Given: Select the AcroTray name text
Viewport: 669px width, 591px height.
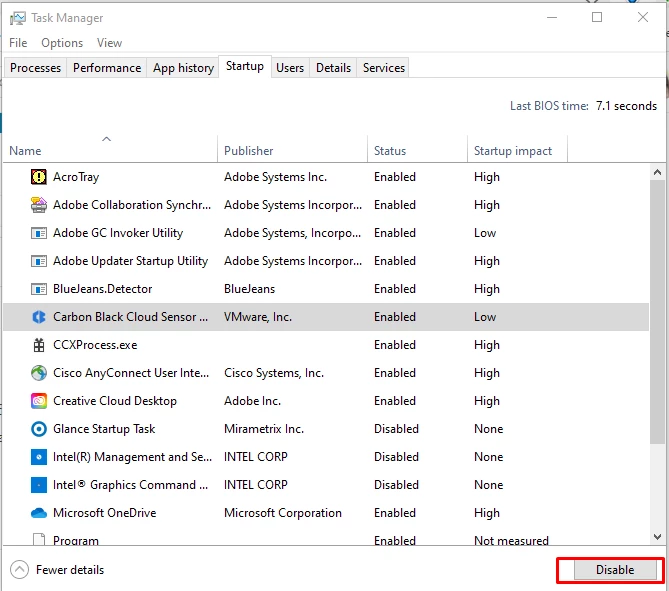Looking at the screenshot, I should click(76, 177).
